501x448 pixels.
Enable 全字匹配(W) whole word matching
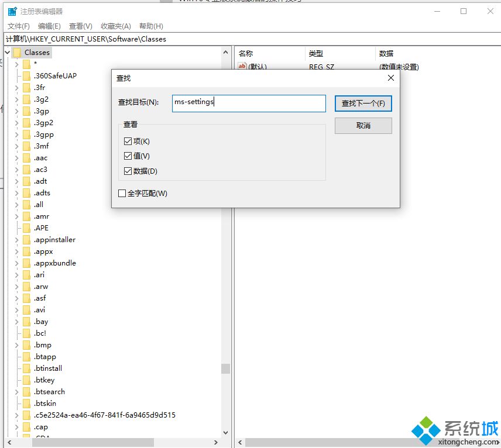(x=122, y=193)
